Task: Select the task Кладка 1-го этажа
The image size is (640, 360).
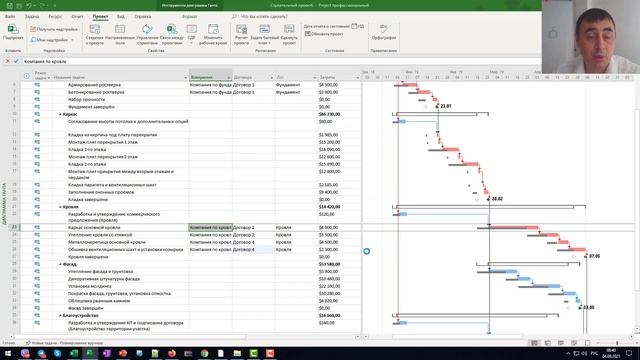Action: (87, 149)
